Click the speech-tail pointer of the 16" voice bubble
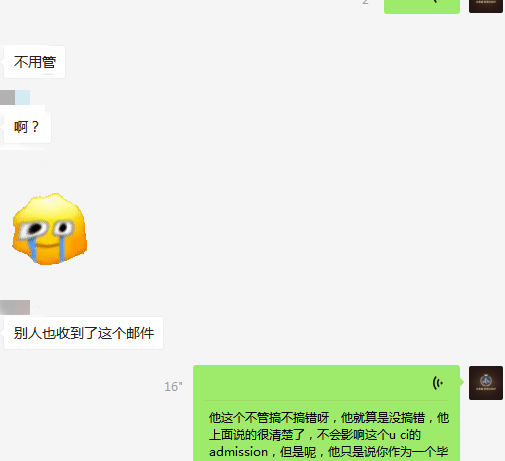 [462, 382]
